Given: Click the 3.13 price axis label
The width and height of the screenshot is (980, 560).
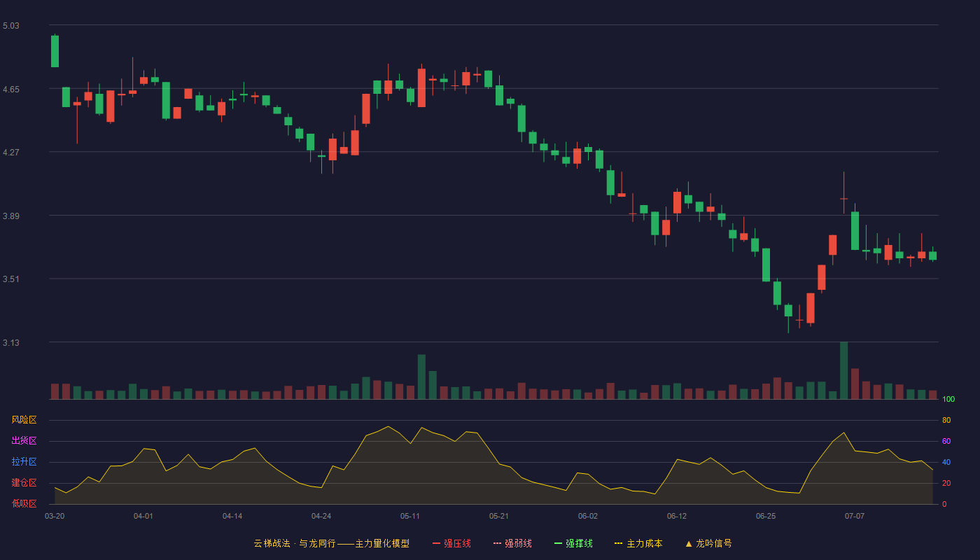Looking at the screenshot, I should pos(11,343).
